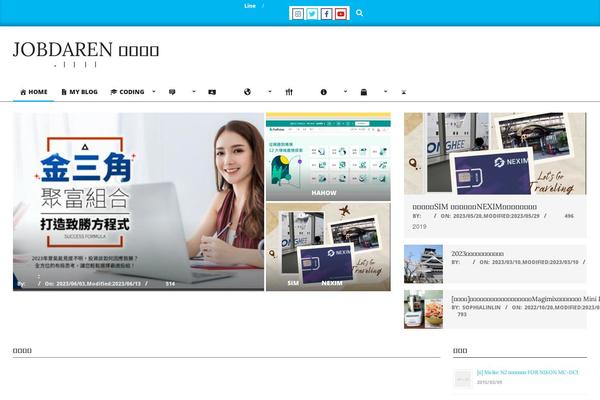Open the featured laptop woman banner post
This screenshot has height=400, width=600.
click(139, 202)
